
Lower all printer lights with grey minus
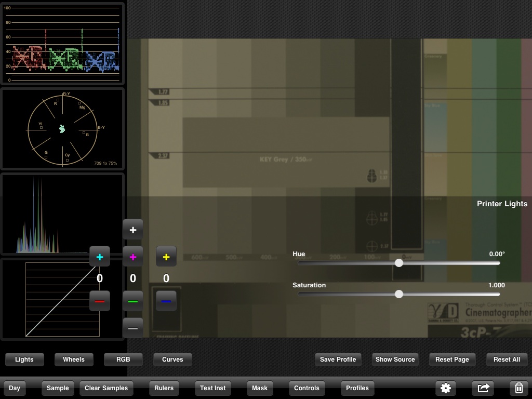pos(133,328)
